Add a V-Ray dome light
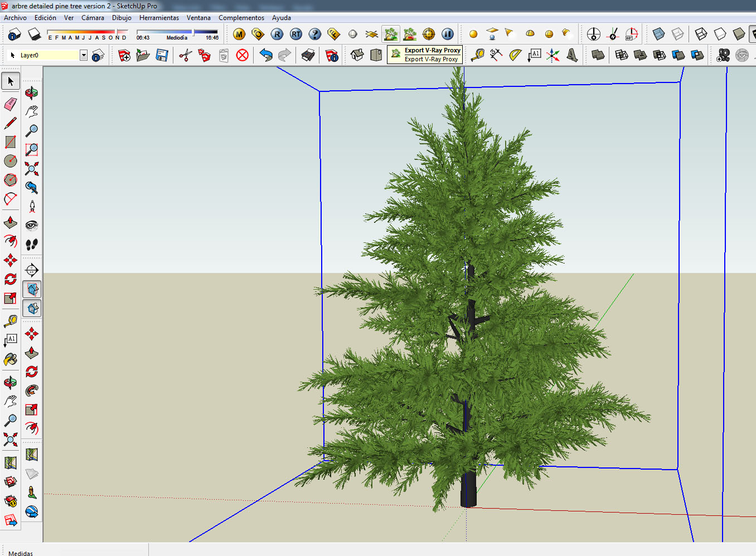The image size is (756, 556). tap(530, 34)
